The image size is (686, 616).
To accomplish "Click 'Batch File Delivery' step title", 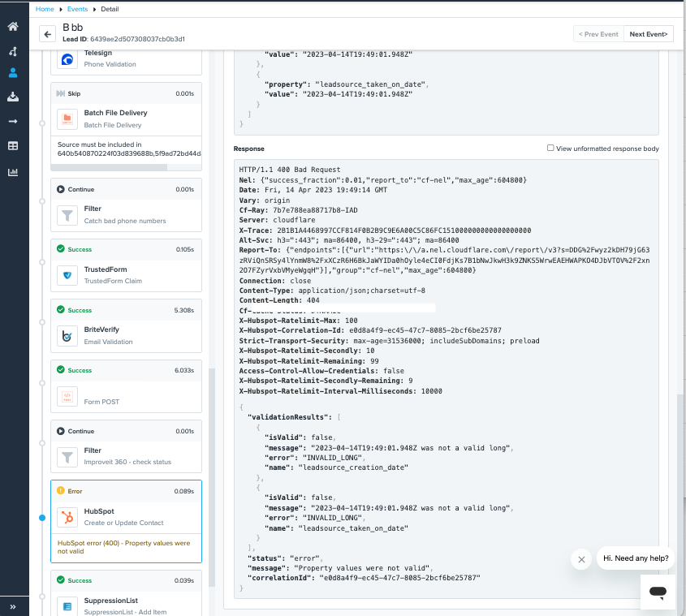I will pyautogui.click(x=115, y=113).
